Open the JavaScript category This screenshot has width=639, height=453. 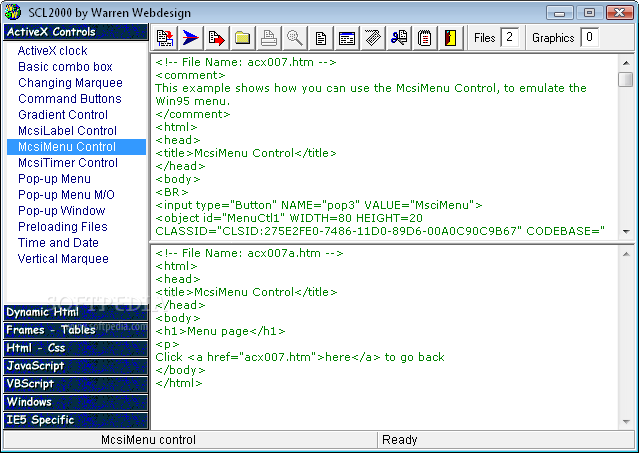click(x=75, y=366)
